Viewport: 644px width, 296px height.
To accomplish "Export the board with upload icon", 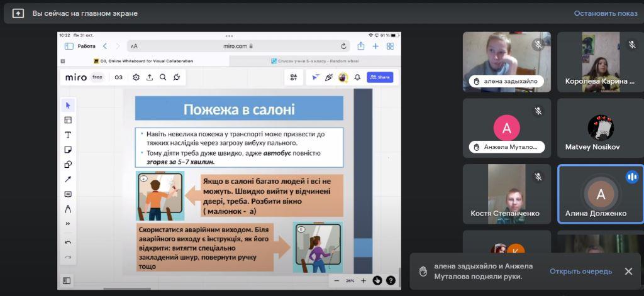I will click(150, 77).
